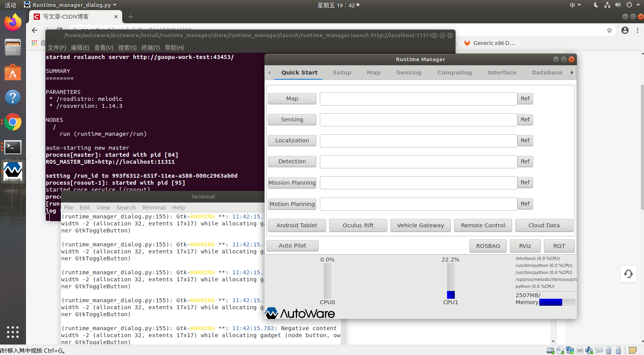Show Applications grid in the dock
The width and height of the screenshot is (644, 355).
coord(13,332)
